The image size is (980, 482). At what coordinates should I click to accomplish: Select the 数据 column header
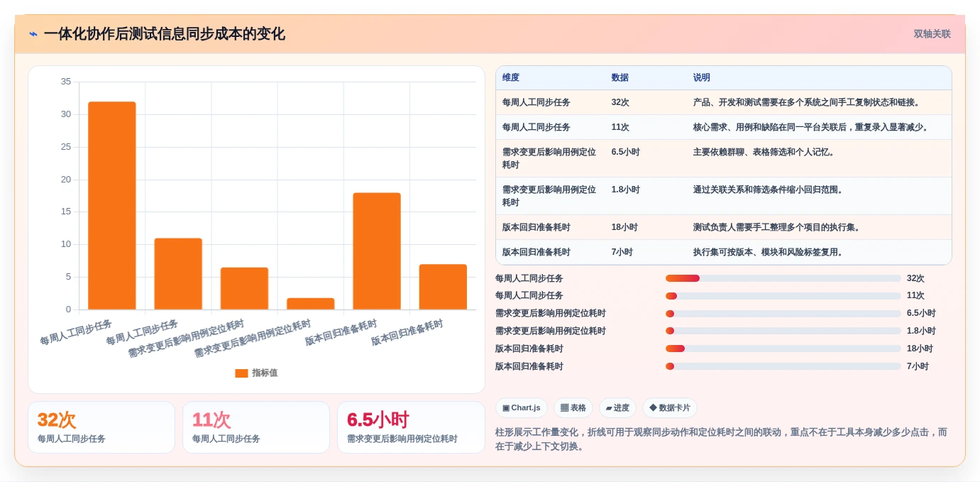pos(620,78)
